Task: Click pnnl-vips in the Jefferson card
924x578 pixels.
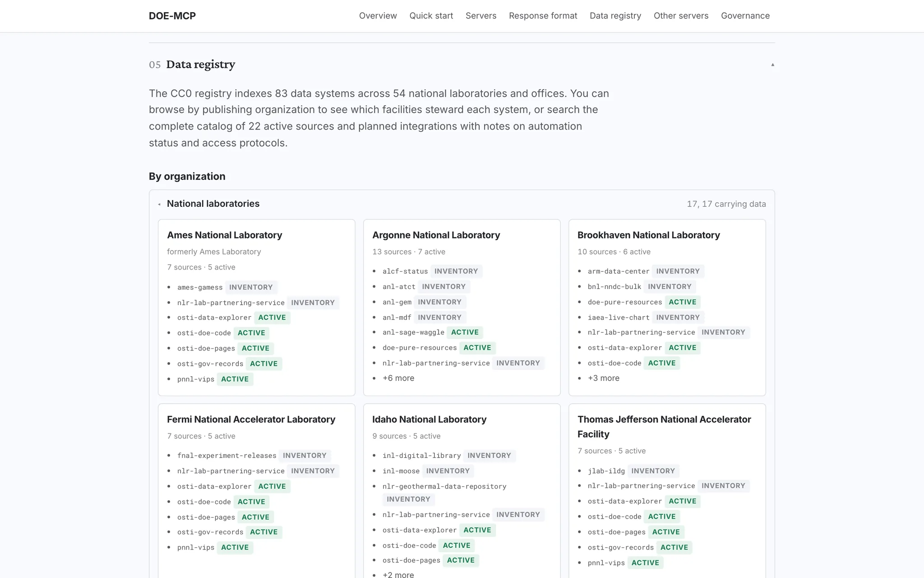Action: coord(606,563)
